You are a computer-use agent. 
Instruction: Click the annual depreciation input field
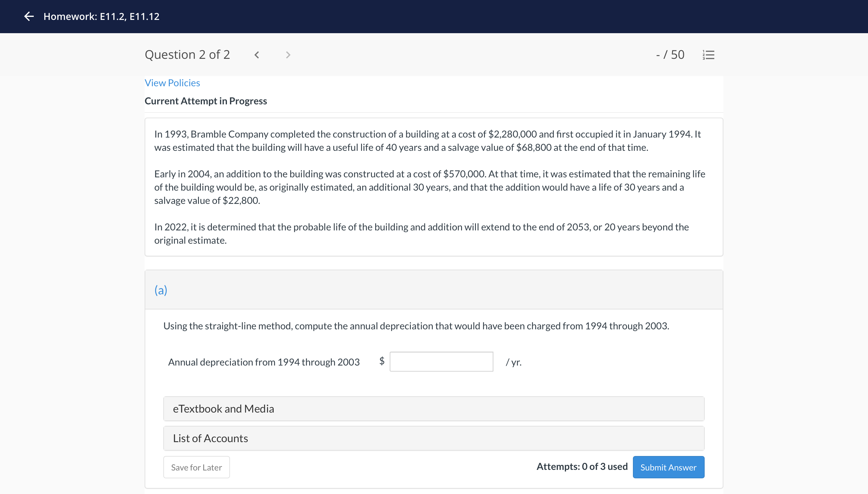(441, 362)
